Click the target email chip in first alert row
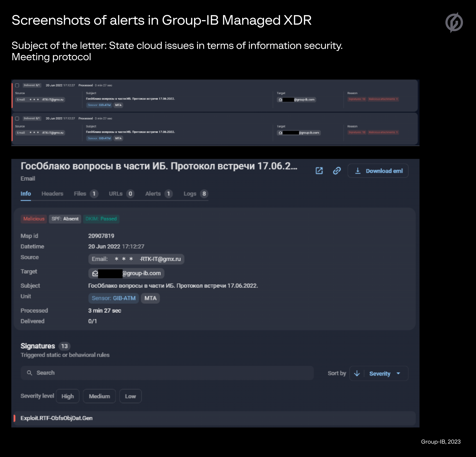The width and height of the screenshot is (476, 457). coord(297,100)
